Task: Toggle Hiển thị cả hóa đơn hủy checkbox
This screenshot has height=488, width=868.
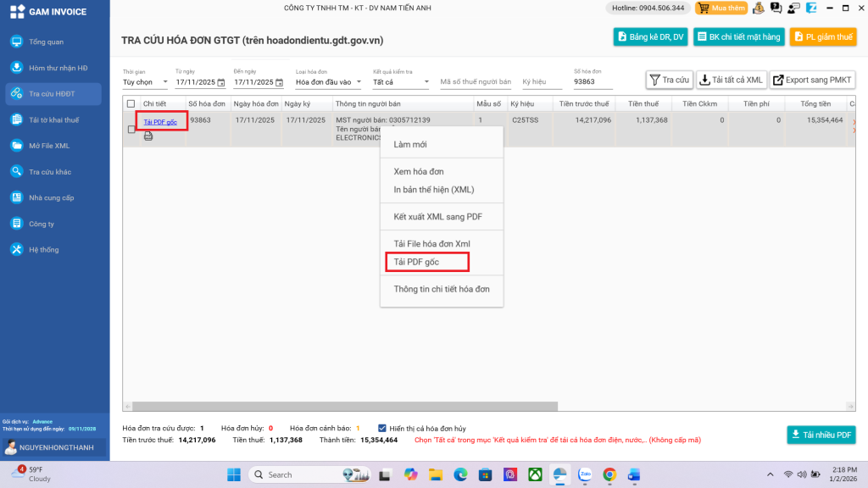Action: (382, 429)
